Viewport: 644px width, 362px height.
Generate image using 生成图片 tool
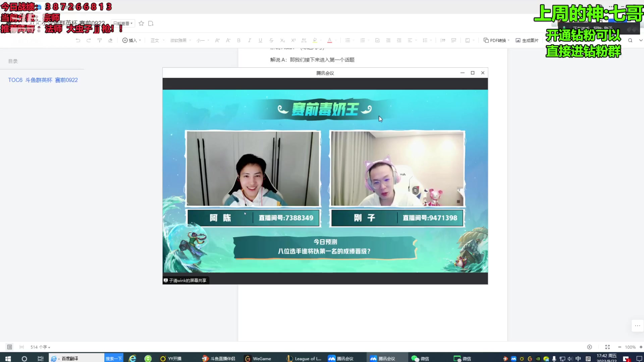(527, 40)
